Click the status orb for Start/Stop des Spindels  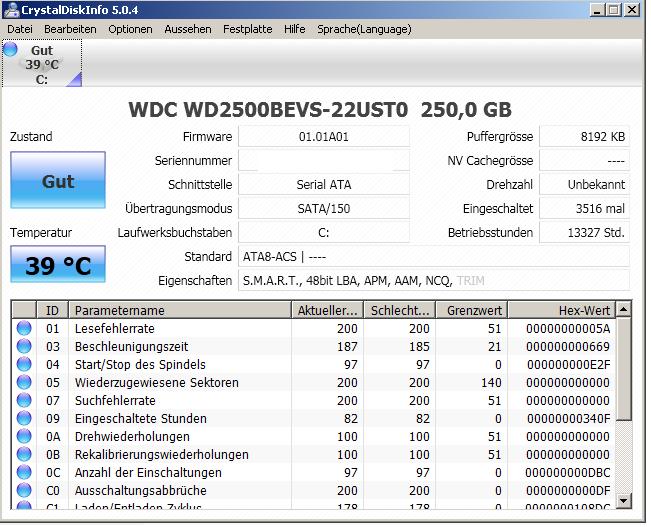click(x=24, y=364)
